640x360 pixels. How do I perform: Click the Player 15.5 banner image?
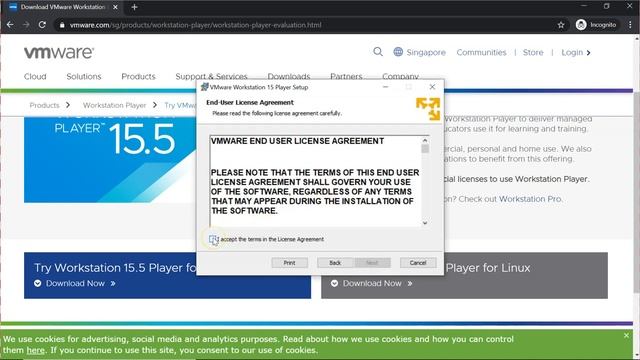pos(110,160)
